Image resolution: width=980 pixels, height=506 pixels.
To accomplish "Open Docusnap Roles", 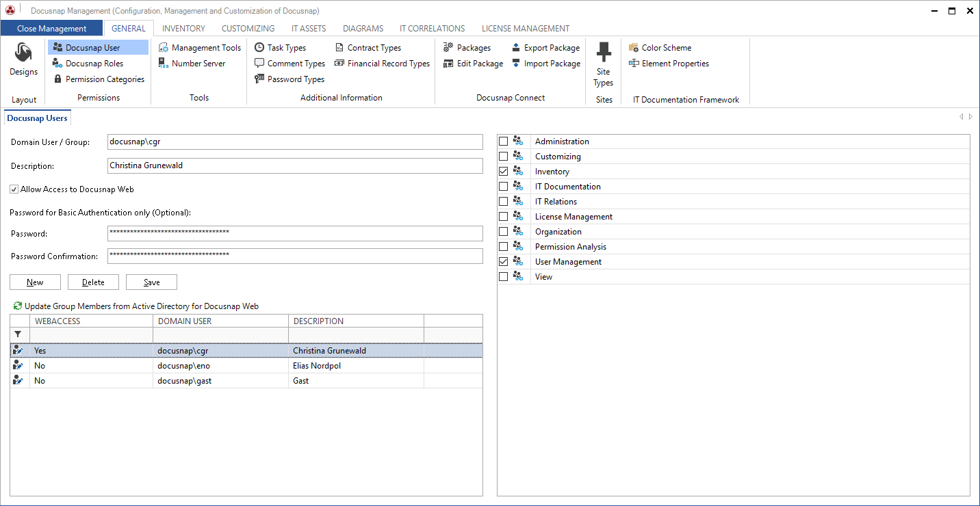I will tap(88, 64).
